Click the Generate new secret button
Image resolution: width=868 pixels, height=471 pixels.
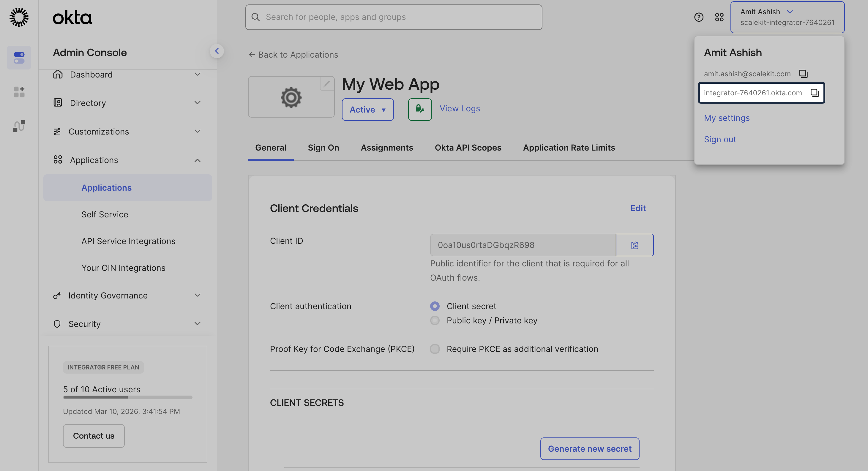(x=590, y=448)
